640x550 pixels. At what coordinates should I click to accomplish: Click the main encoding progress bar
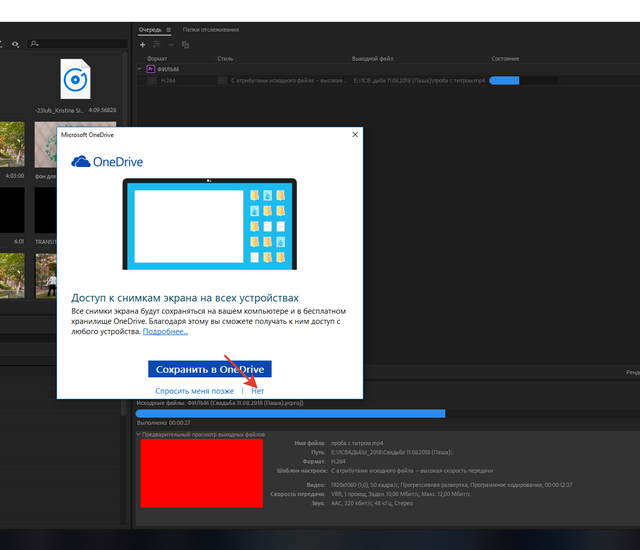388,414
